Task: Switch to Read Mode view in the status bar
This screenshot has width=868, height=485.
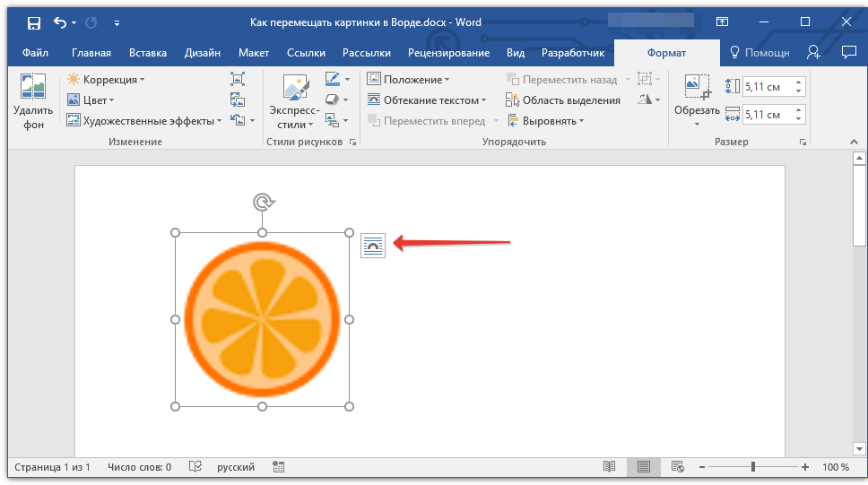Action: point(609,467)
